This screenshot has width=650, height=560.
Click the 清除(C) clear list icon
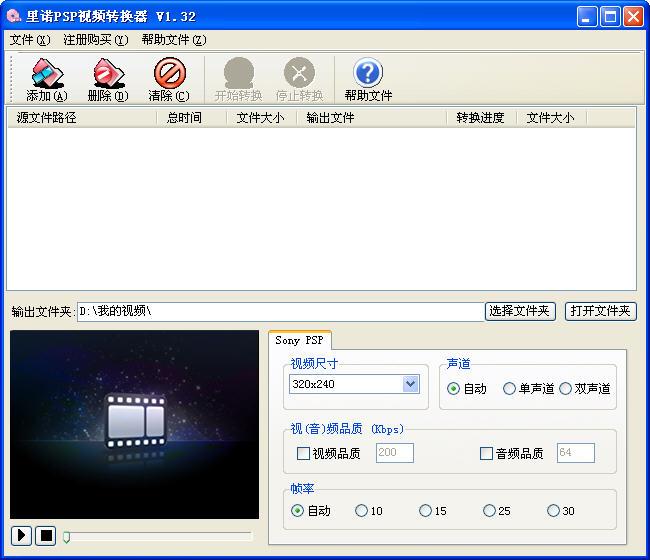coord(169,73)
